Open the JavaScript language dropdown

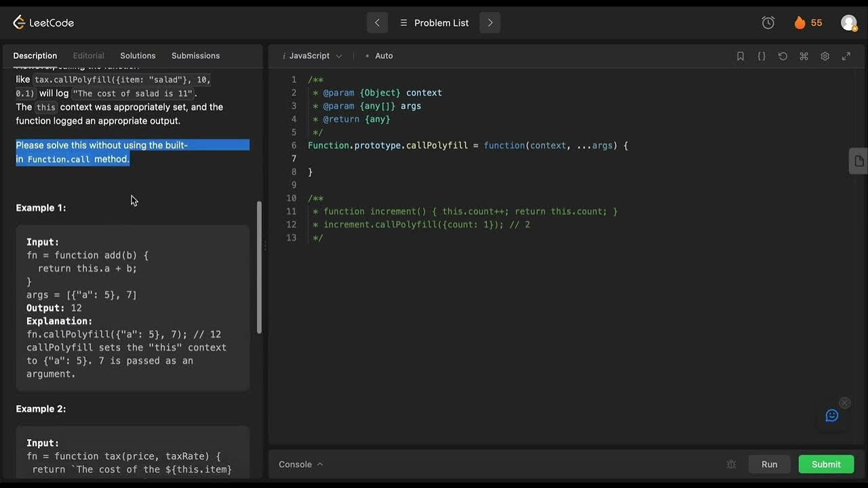[313, 56]
